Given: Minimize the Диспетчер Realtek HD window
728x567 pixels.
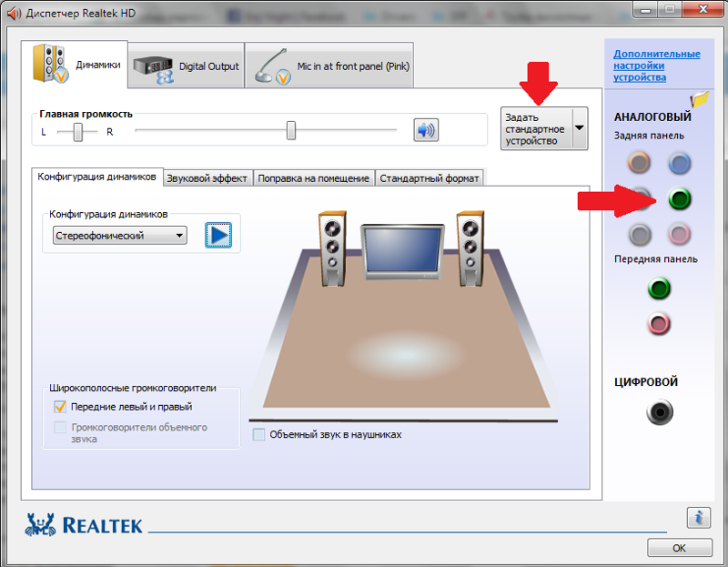Looking at the screenshot, I should [646, 9].
